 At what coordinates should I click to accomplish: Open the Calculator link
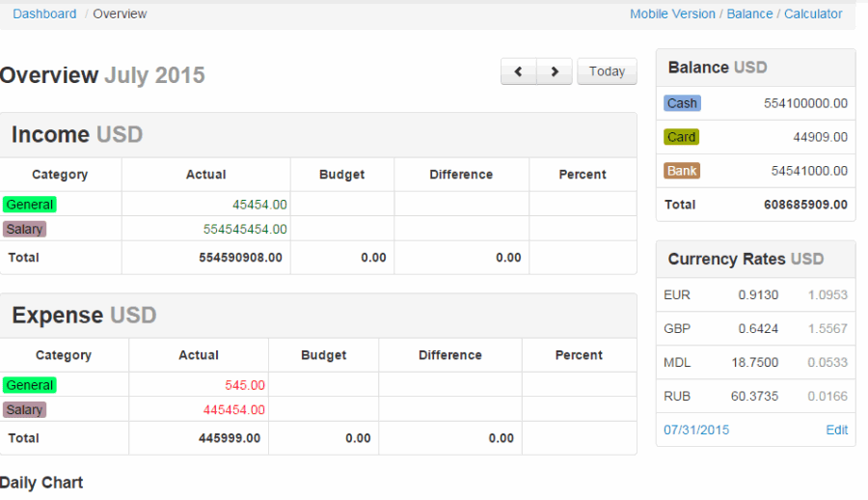click(x=813, y=14)
